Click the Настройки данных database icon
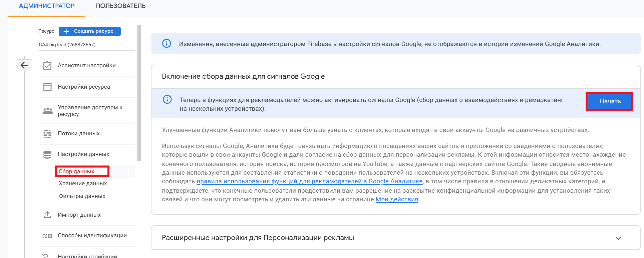The width and height of the screenshot is (644, 258). (47, 154)
